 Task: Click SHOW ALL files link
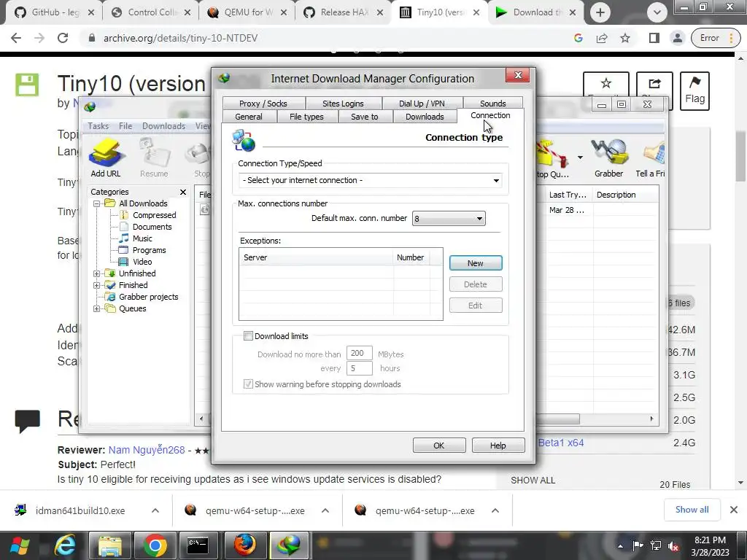click(x=533, y=481)
